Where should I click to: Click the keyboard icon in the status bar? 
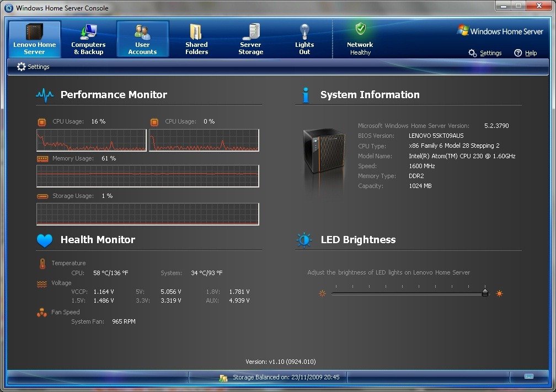[x=529, y=377]
